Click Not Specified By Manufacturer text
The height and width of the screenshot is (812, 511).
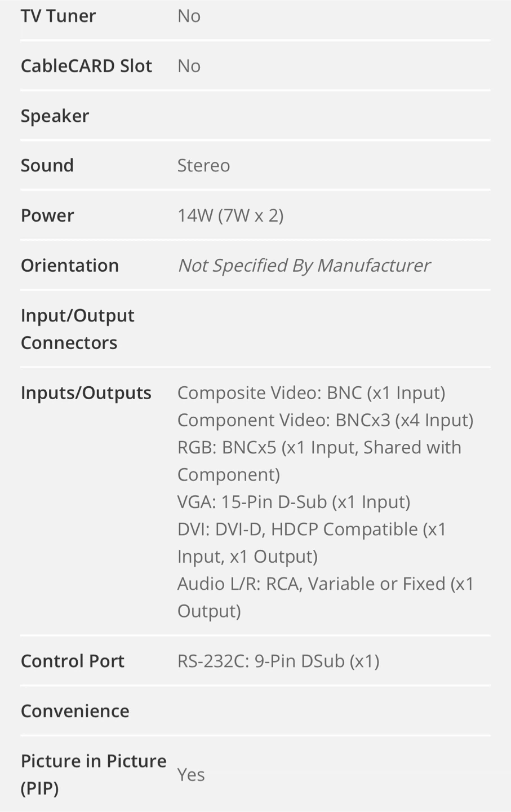click(304, 265)
